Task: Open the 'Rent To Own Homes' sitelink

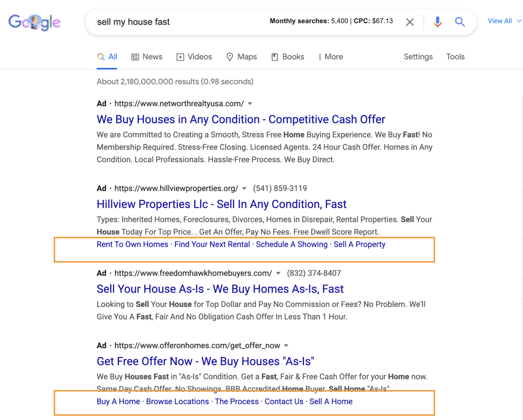Action: 132,244
